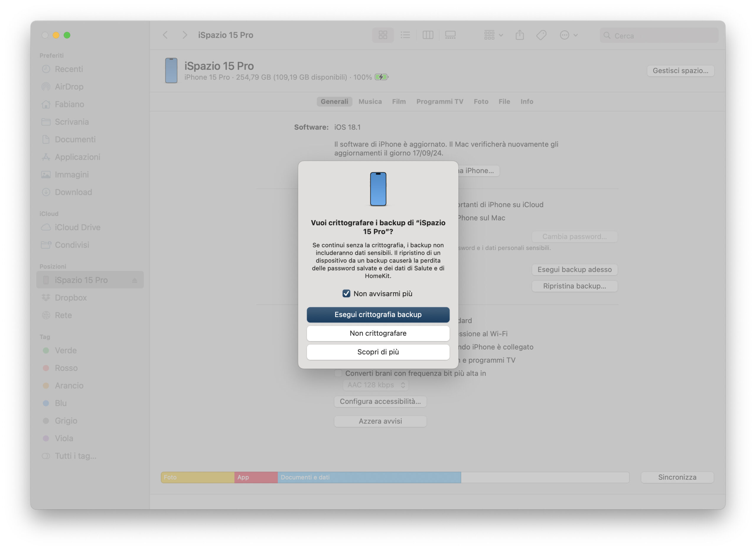Uncheck "Non avvisarmi più" checkbox
Viewport: 756px width, 550px height.
pos(346,293)
